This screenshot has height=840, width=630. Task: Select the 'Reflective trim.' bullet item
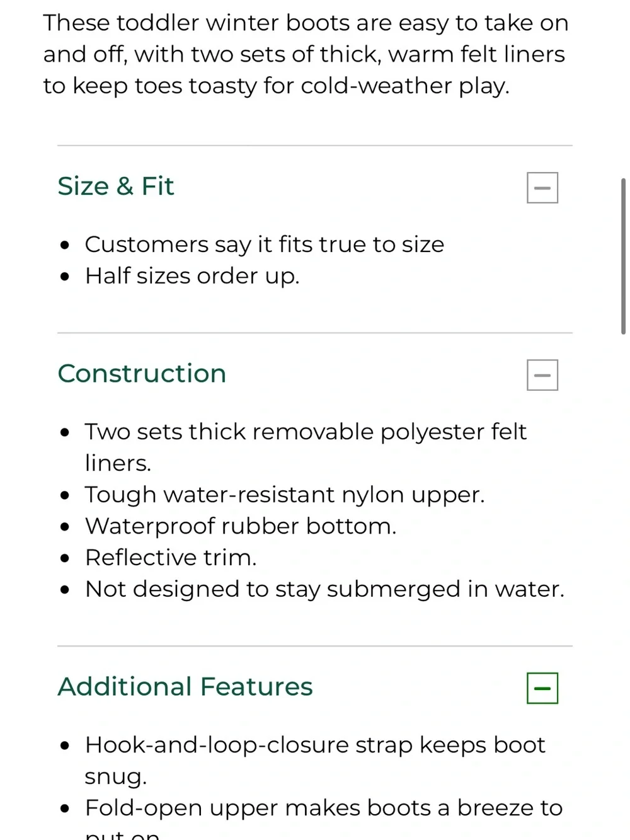click(x=171, y=558)
